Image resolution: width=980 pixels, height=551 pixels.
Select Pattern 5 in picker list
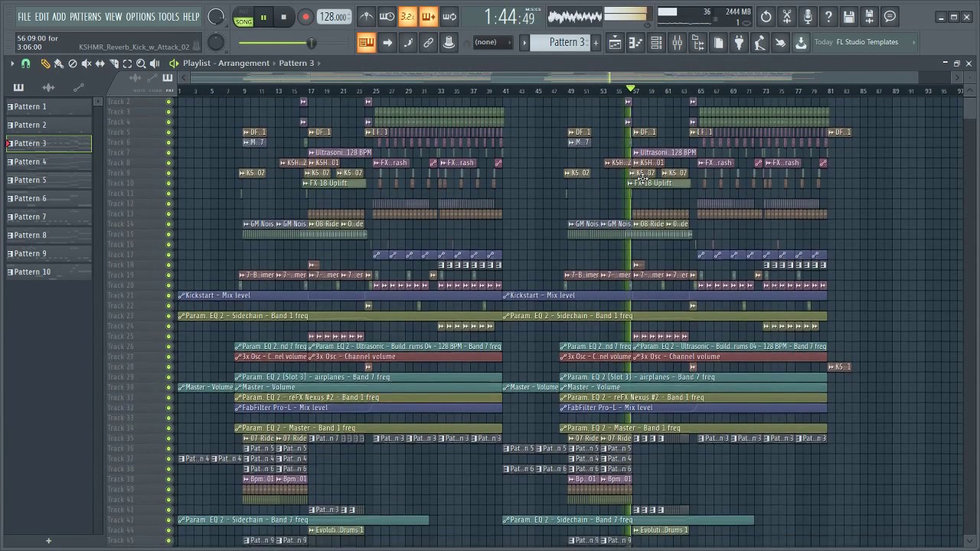pyautogui.click(x=49, y=180)
